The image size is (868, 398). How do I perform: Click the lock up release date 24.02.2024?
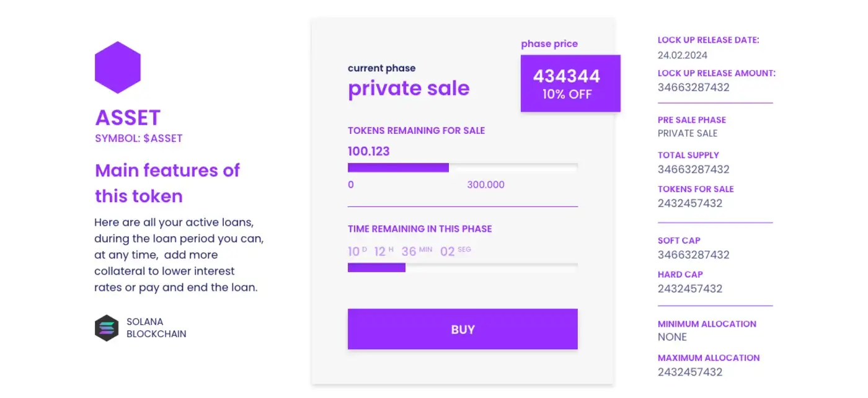point(683,55)
